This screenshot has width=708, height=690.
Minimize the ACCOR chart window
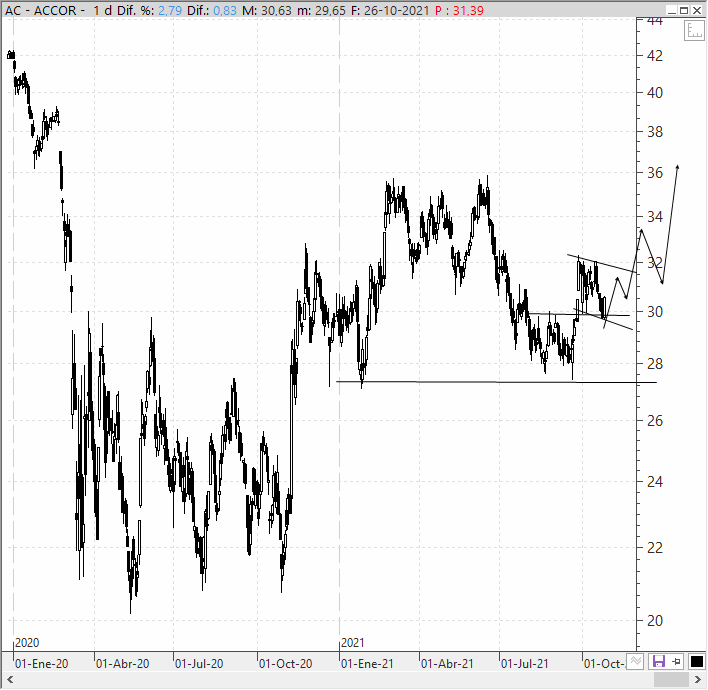tap(672, 10)
